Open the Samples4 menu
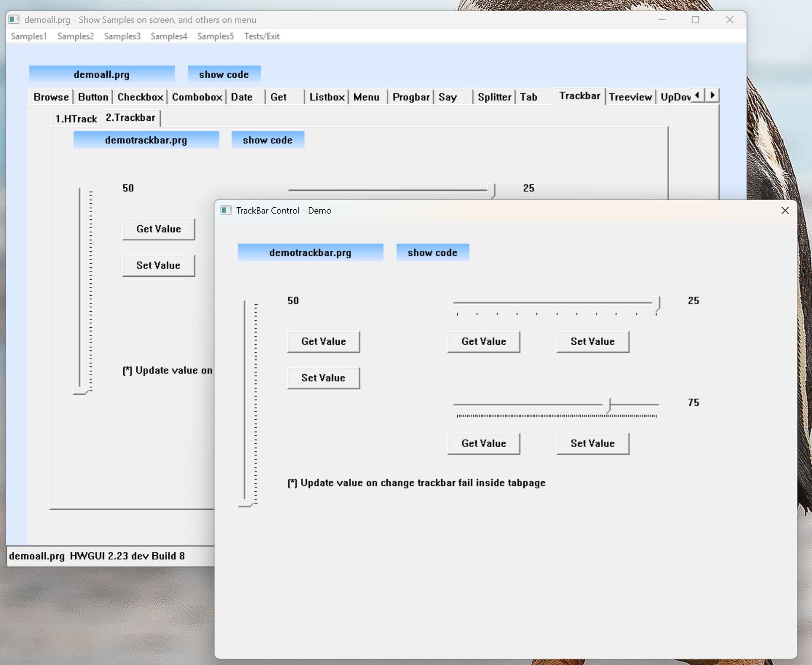 click(x=169, y=36)
